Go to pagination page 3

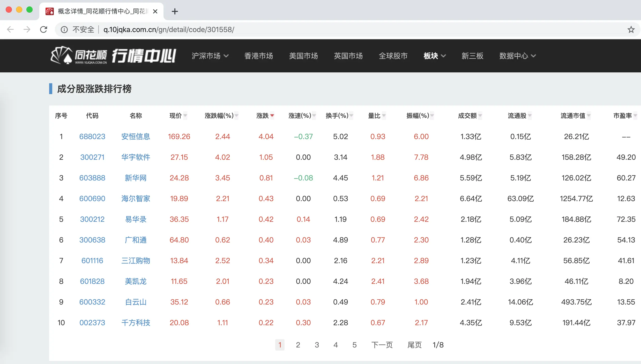(x=317, y=345)
